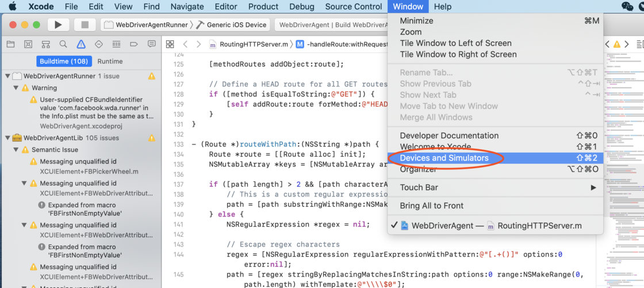The width and height of the screenshot is (644, 288).
Task: Choose Generic iOS Device destination
Action: tap(231, 25)
